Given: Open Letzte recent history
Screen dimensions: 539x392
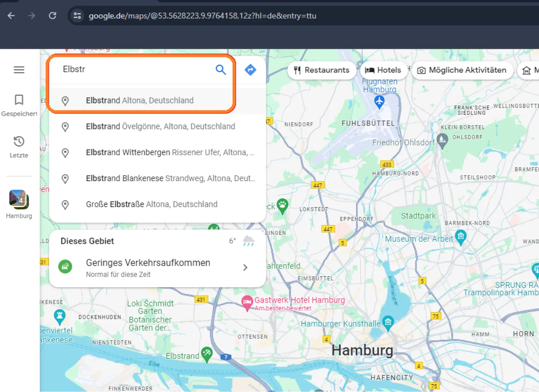Looking at the screenshot, I should (x=19, y=147).
